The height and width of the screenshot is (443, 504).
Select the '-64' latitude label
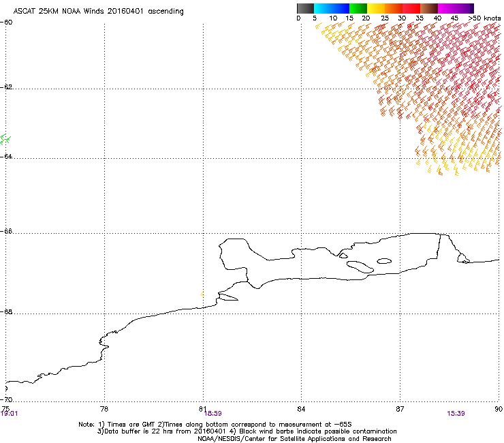point(7,156)
